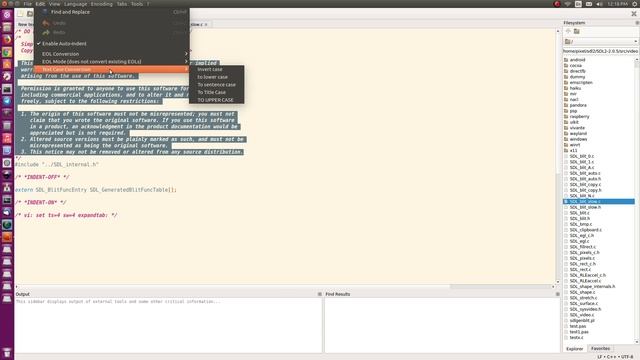The height and width of the screenshot is (360, 640).
Task: Open the root folder dropdown
Action: [x=600, y=42]
